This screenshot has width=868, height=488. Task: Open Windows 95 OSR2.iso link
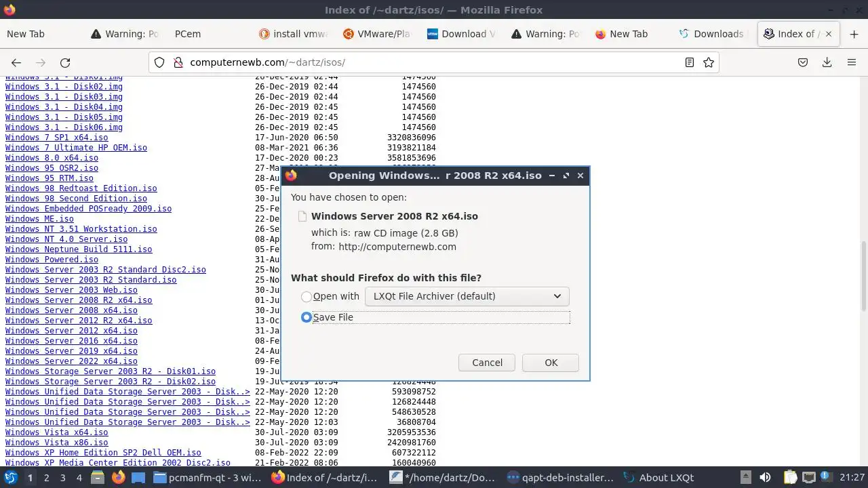pyautogui.click(x=52, y=168)
